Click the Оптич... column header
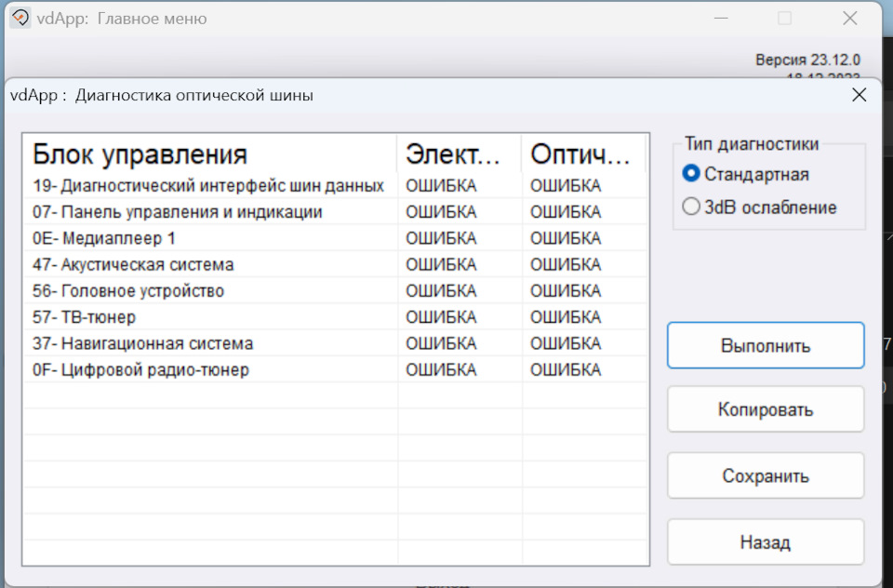 (582, 154)
